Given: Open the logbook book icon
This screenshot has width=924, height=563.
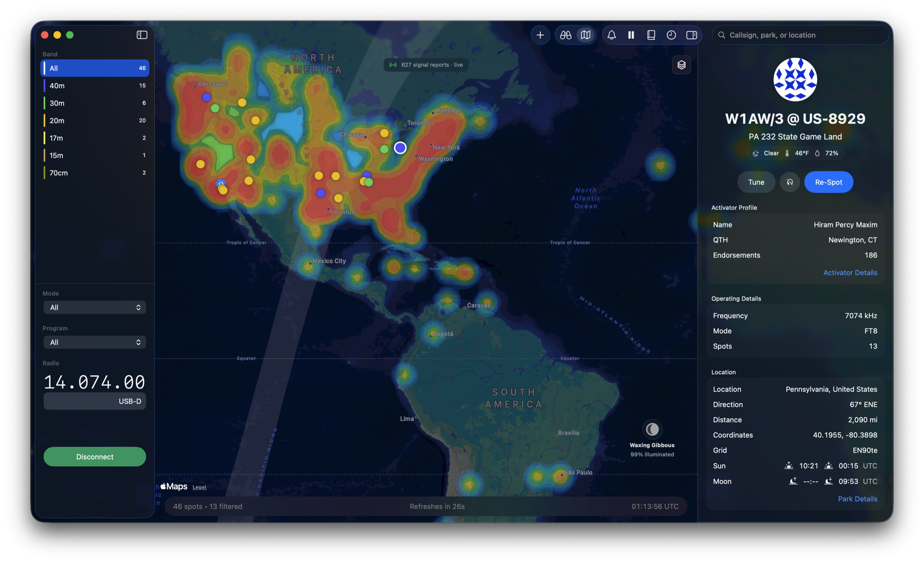Looking at the screenshot, I should tap(651, 35).
